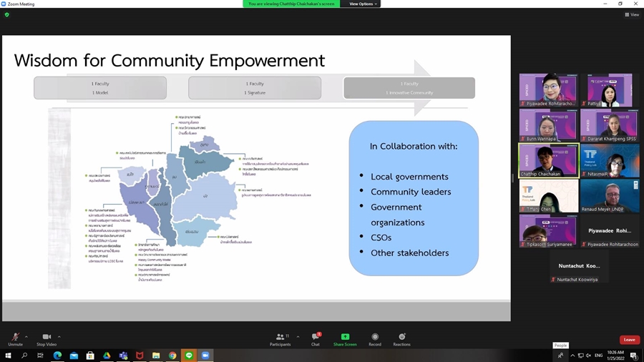644x362 pixels.
Task: Start recording the meeting
Action: click(375, 338)
